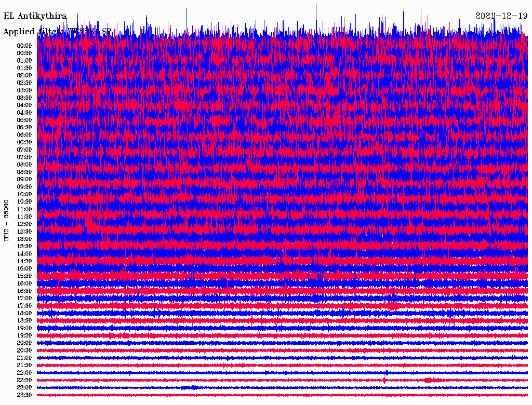Select the 04:30 time label
This screenshot has width=532, height=405.
point(24,113)
